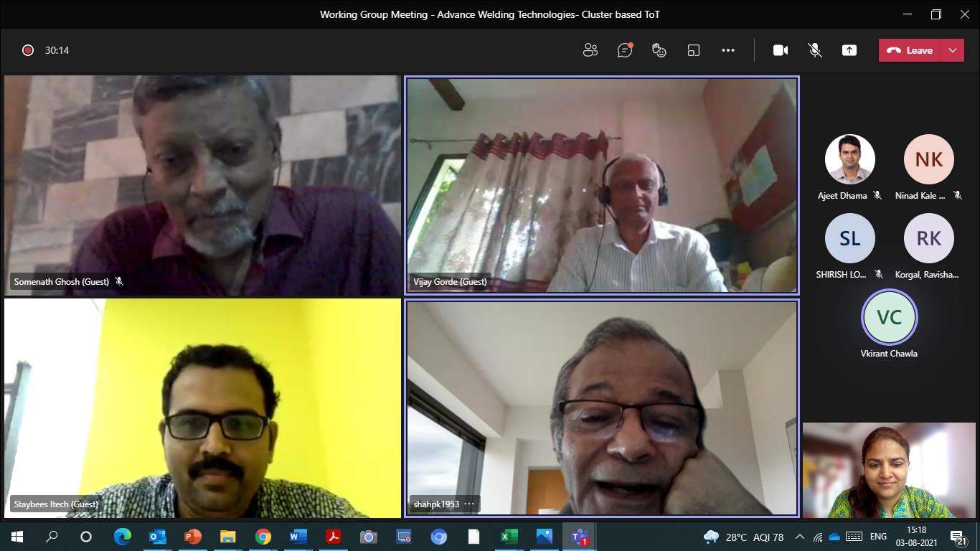
Task: Open the rooms icon in toolbar
Action: [x=693, y=50]
